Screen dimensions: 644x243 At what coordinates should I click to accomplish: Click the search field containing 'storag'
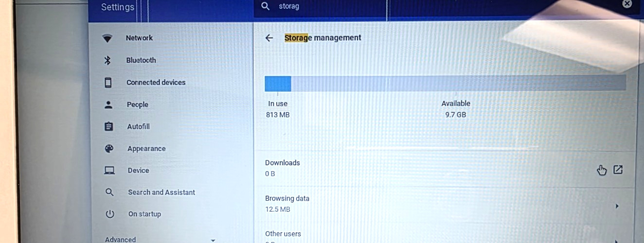point(443,6)
